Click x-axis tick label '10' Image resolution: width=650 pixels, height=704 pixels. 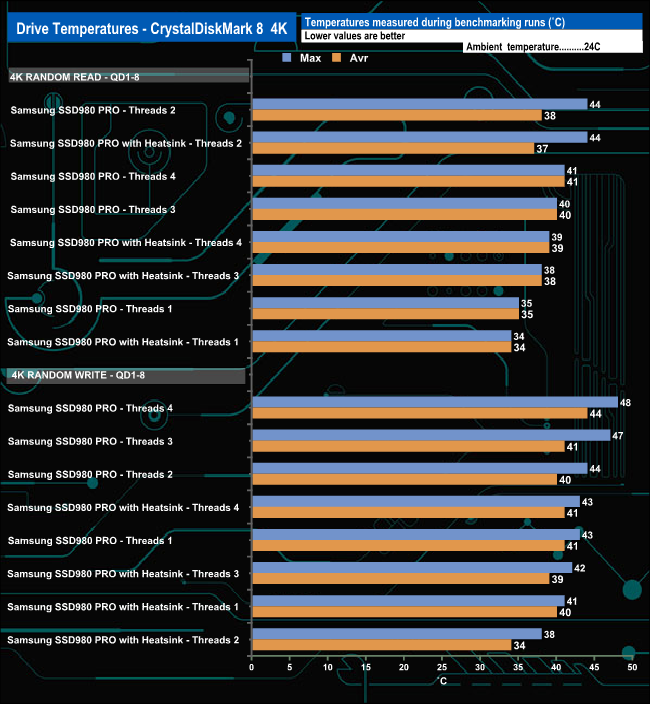pyautogui.click(x=328, y=667)
